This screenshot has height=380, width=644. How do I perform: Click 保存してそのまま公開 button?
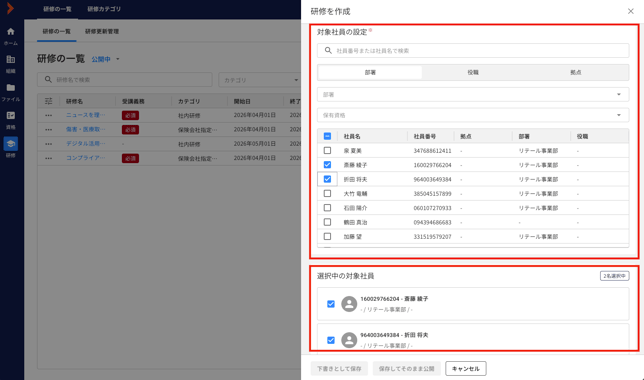click(x=407, y=368)
